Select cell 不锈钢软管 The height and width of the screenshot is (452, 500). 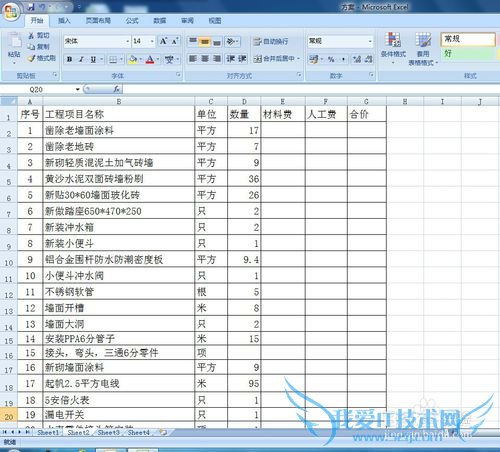(119, 292)
